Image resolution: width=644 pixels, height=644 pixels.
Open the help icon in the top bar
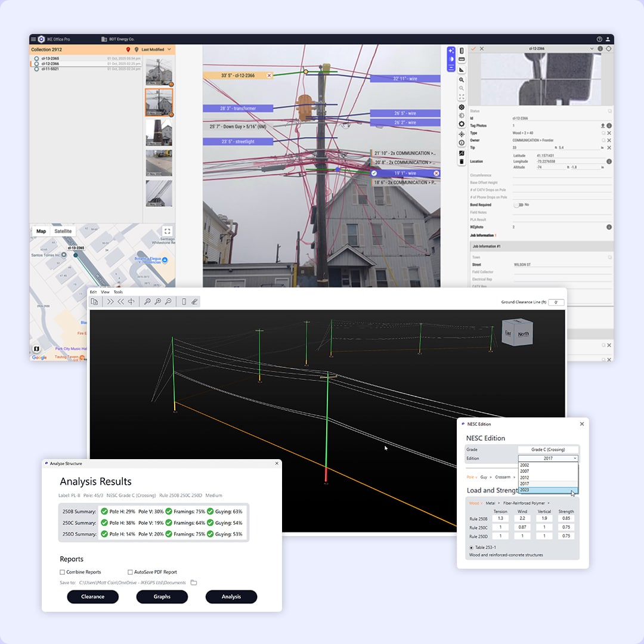pos(599,39)
